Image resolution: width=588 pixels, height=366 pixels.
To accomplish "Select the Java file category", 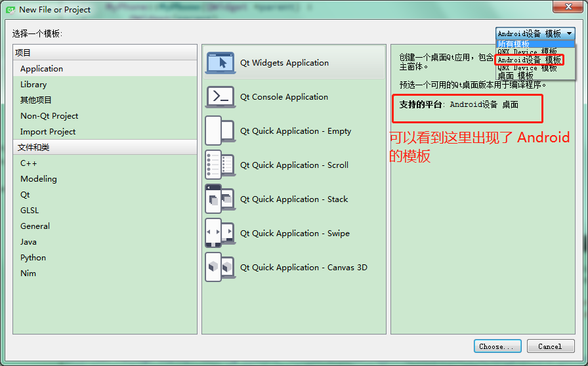I will [105, 242].
